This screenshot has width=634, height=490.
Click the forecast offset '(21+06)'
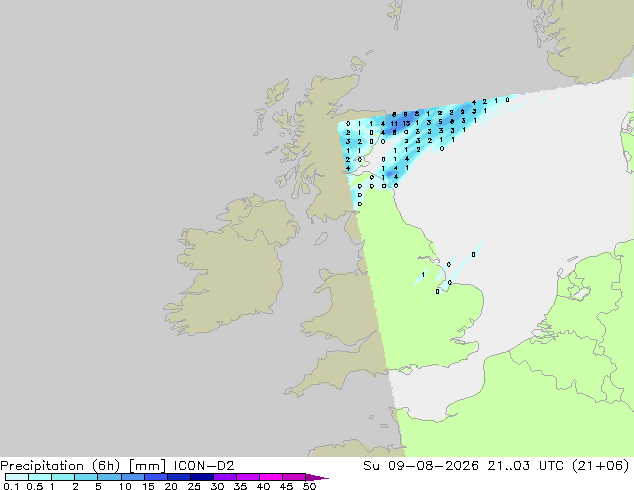pos(600,466)
